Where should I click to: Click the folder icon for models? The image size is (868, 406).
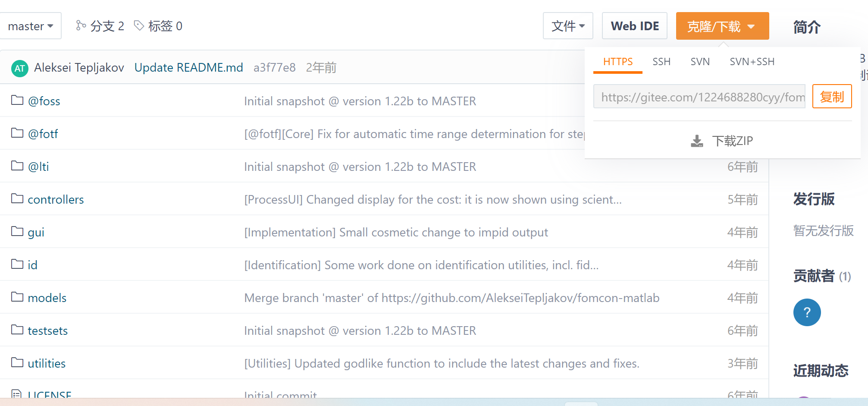click(17, 297)
